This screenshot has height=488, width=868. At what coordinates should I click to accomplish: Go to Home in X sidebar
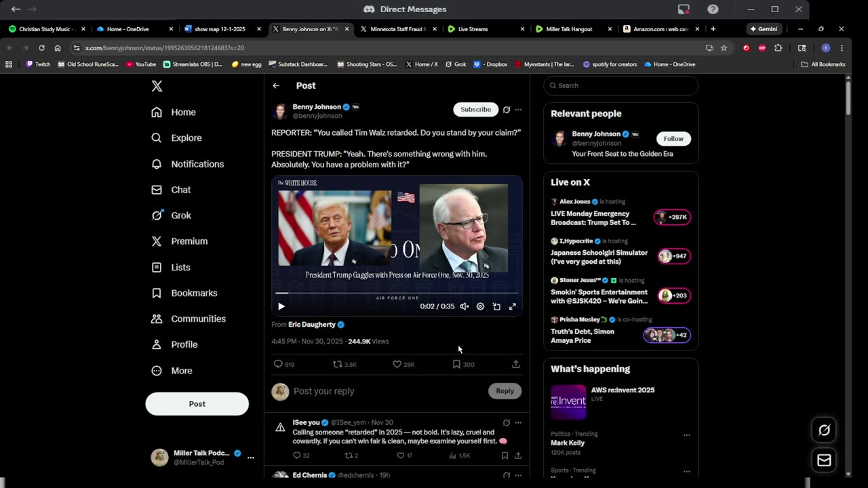174,112
